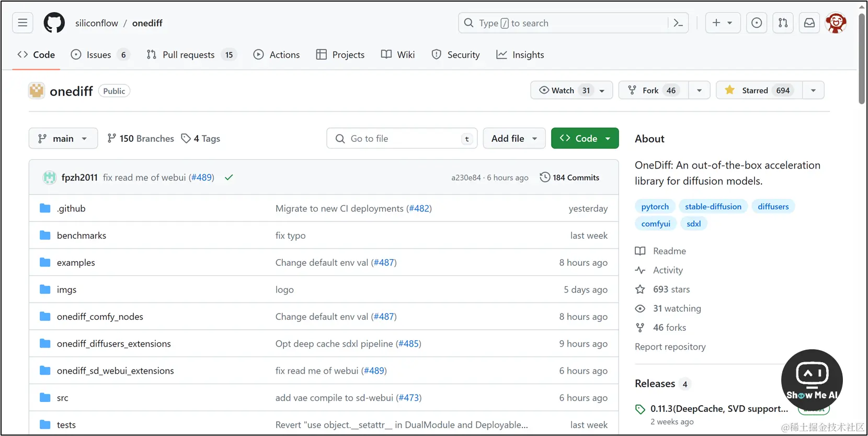Click the branch icon beside 150 Branches

111,138
